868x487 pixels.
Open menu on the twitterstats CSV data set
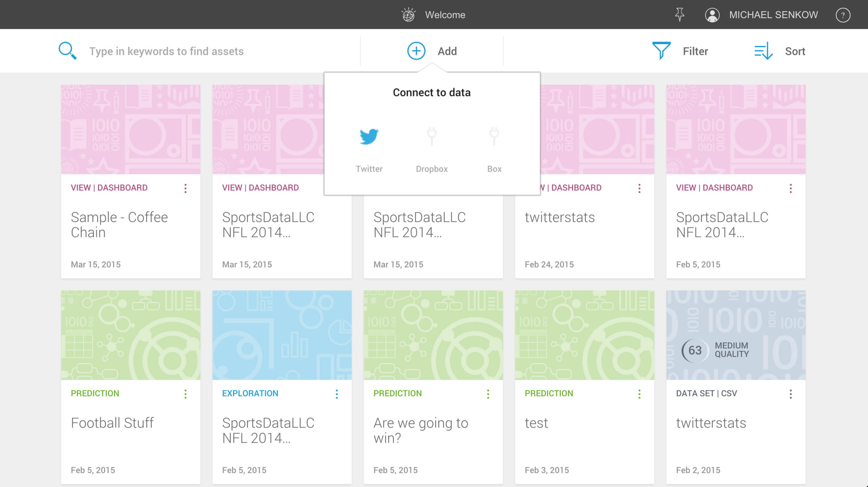click(791, 394)
